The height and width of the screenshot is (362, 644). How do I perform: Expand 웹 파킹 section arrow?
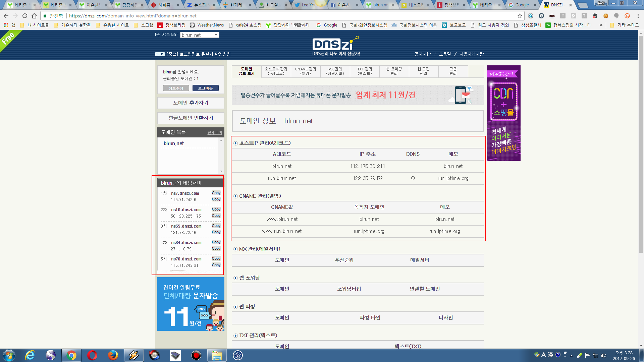click(236, 307)
